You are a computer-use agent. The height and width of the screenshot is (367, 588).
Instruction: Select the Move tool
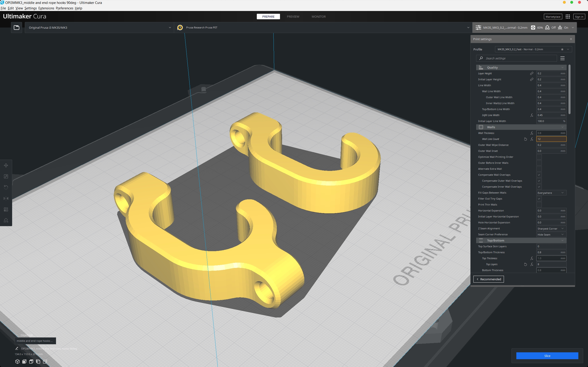tap(6, 165)
